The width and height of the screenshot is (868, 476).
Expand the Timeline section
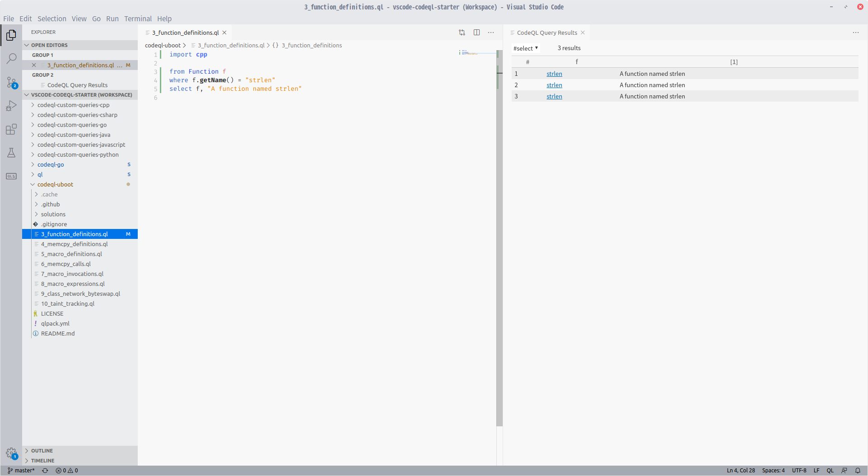click(x=80, y=461)
